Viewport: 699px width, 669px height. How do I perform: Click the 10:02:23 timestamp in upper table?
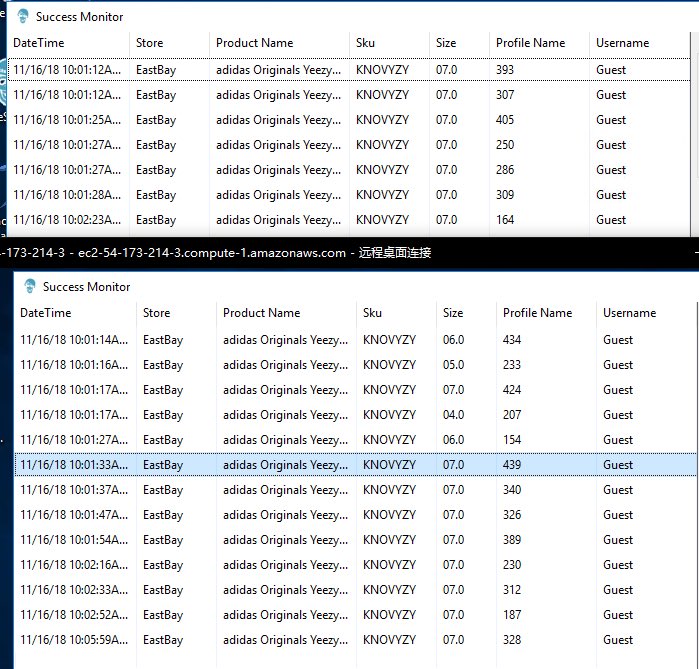(x=67, y=220)
